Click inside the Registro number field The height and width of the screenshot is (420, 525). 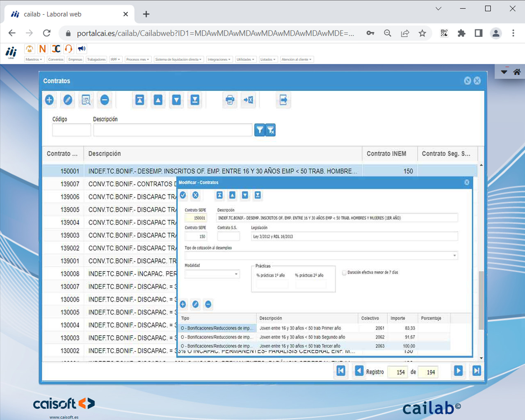coord(397,372)
